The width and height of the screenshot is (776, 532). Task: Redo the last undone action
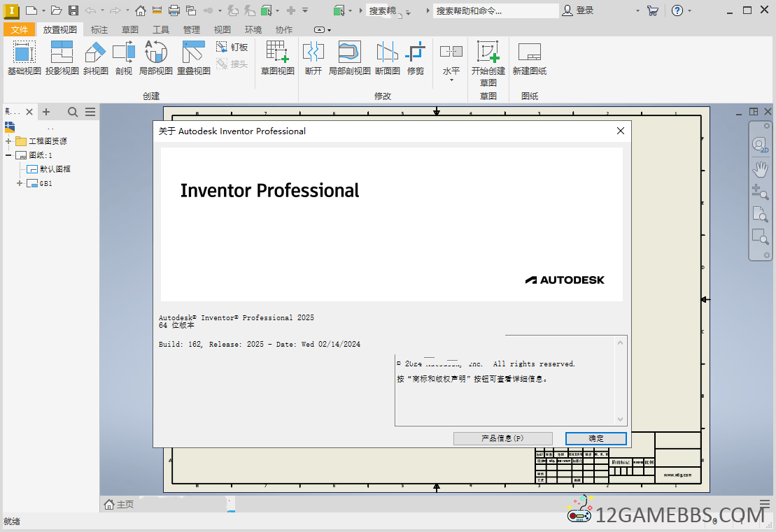pyautogui.click(x=115, y=10)
